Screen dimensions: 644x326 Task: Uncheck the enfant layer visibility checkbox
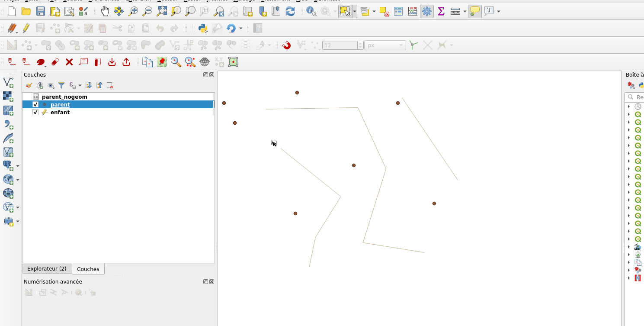pyautogui.click(x=35, y=112)
